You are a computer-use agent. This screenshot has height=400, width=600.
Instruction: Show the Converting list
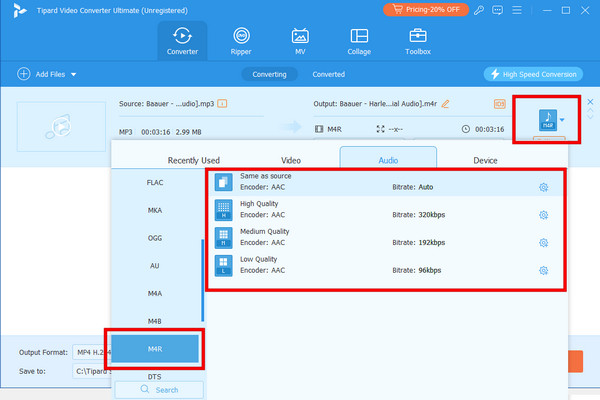click(269, 74)
